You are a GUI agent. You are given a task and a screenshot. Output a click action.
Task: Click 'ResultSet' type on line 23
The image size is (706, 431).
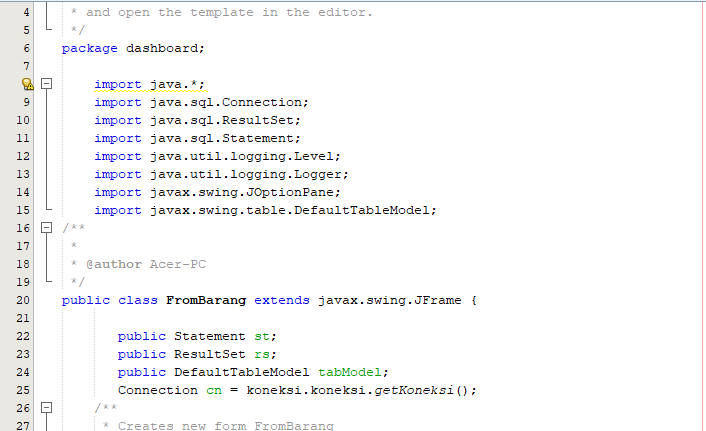point(210,354)
